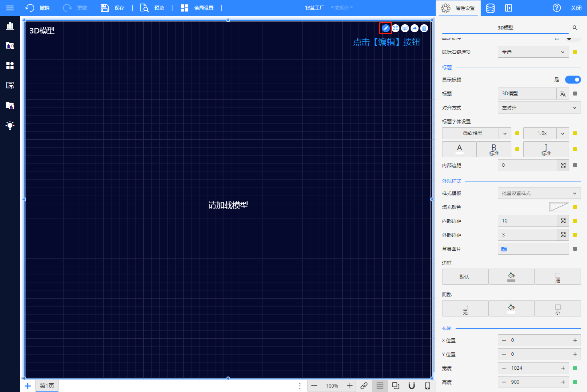Click the translate icon beside title field
Viewport: 587px width, 392px height.
pyautogui.click(x=562, y=94)
